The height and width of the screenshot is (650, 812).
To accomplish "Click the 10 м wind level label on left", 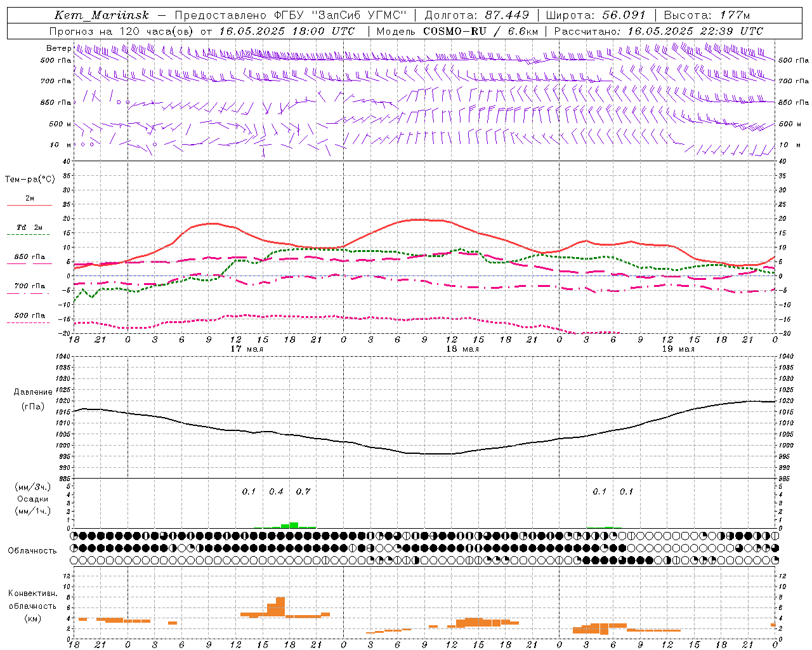I will tap(60, 145).
